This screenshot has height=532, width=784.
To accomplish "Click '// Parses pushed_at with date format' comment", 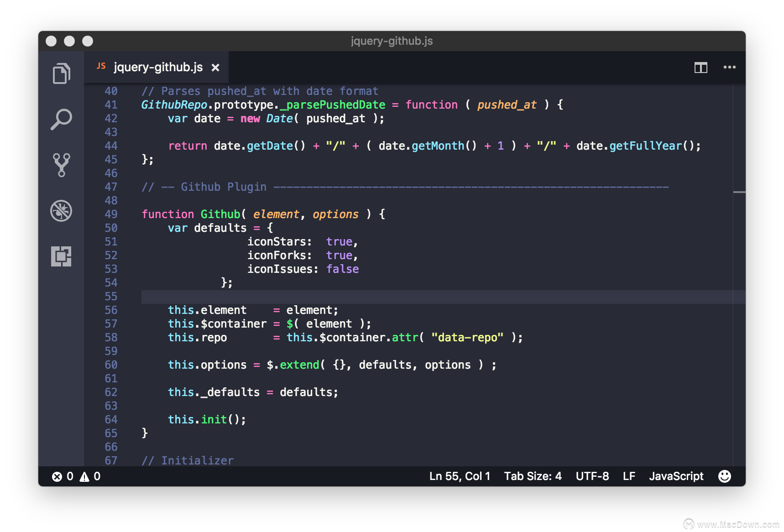I will pyautogui.click(x=260, y=91).
